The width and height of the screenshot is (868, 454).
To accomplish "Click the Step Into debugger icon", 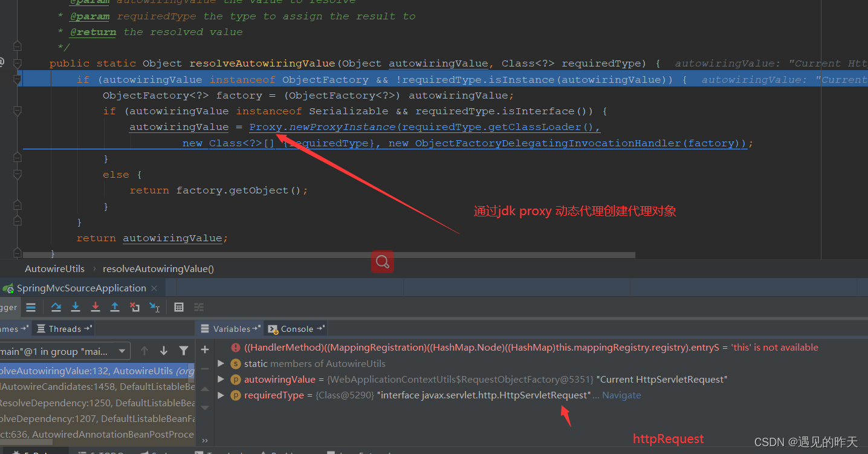I will (x=76, y=307).
